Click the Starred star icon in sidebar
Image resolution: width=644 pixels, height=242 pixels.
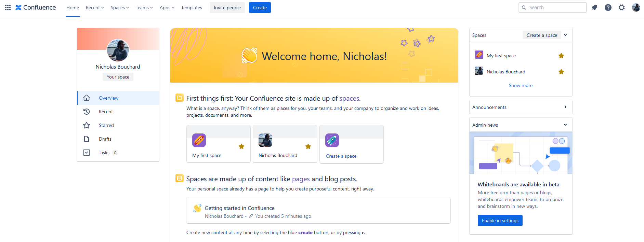[87, 125]
